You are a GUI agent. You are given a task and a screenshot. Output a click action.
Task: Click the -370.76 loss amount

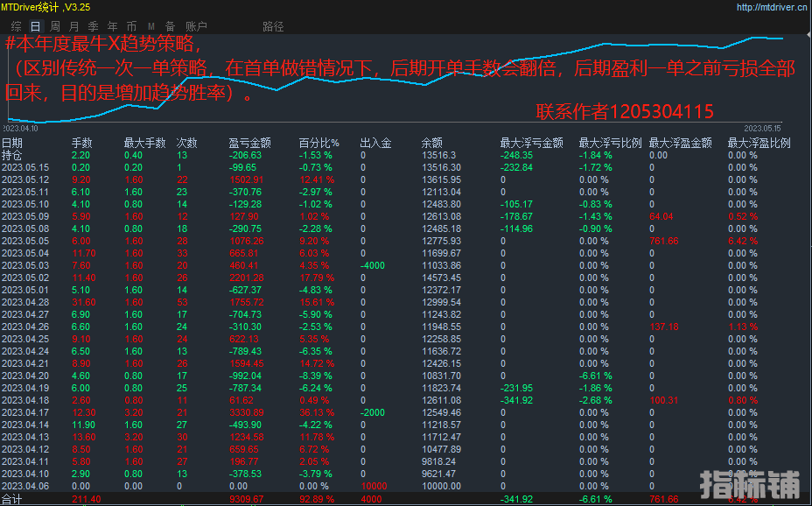click(246, 192)
